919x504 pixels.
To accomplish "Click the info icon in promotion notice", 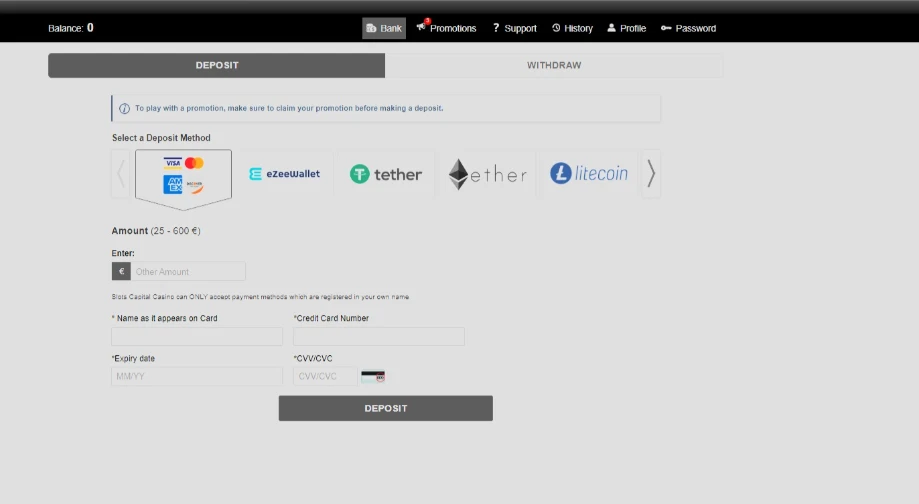I will coord(124,108).
